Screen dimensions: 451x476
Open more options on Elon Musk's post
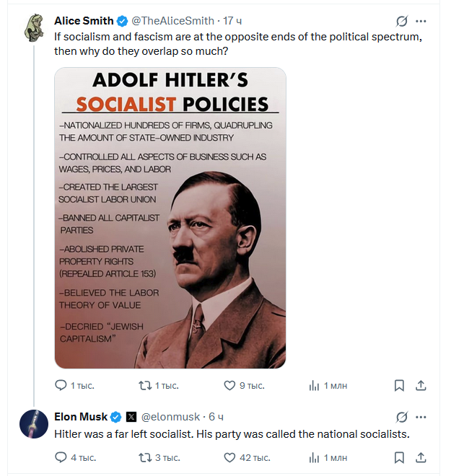coord(426,417)
